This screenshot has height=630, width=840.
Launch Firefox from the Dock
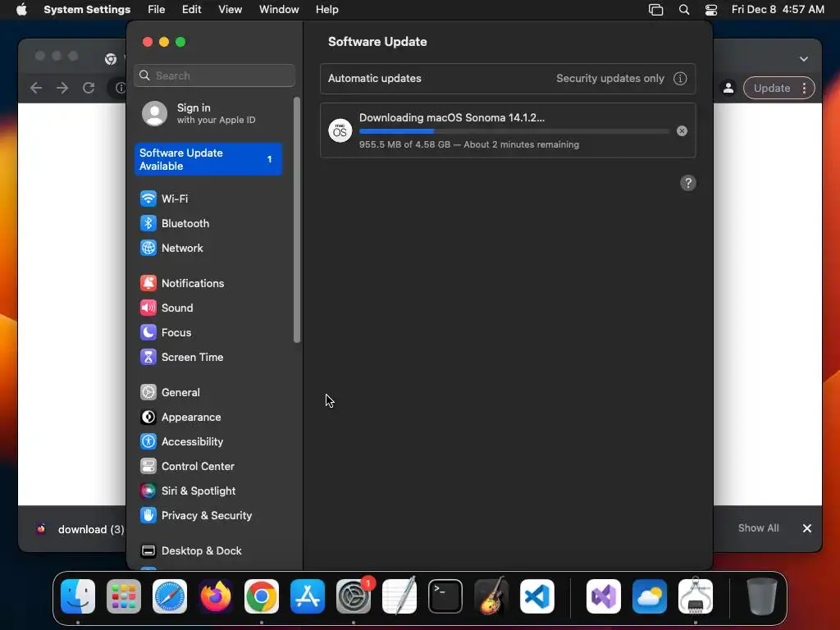pyautogui.click(x=216, y=596)
